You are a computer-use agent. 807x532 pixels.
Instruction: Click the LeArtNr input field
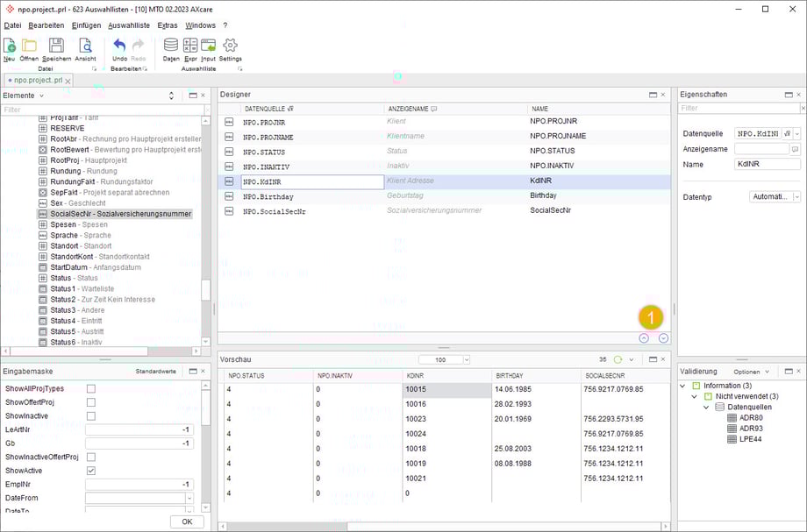point(139,429)
